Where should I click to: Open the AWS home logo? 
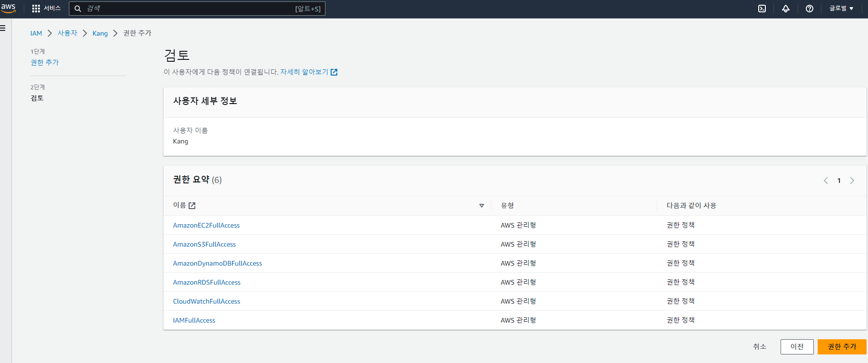coord(8,8)
